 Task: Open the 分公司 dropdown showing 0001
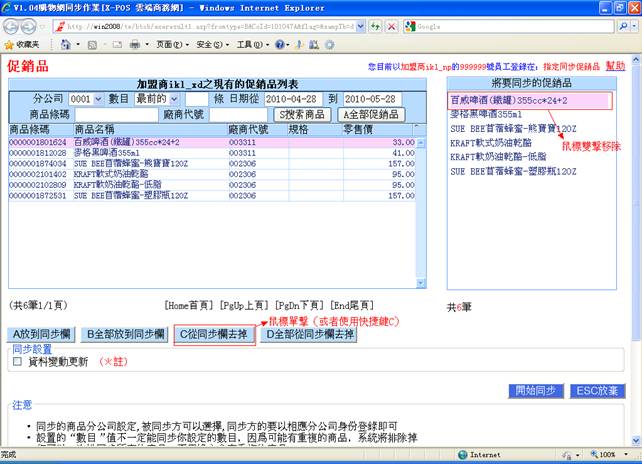tap(84, 99)
